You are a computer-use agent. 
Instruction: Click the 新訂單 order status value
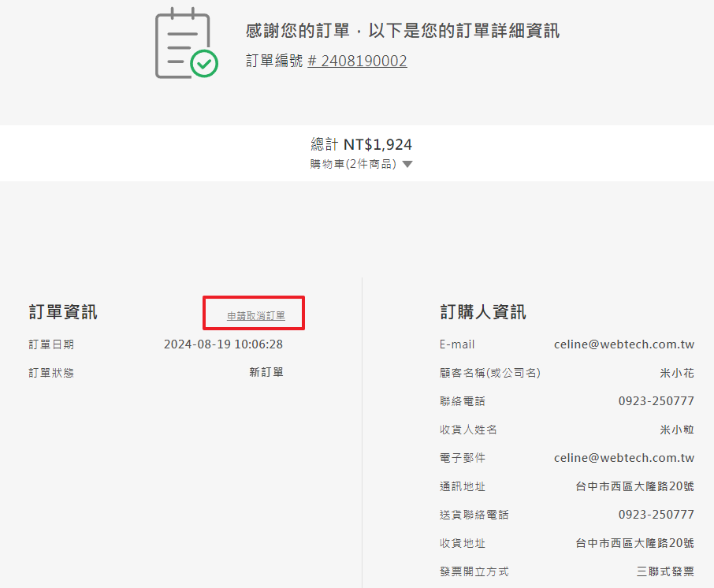click(x=266, y=372)
